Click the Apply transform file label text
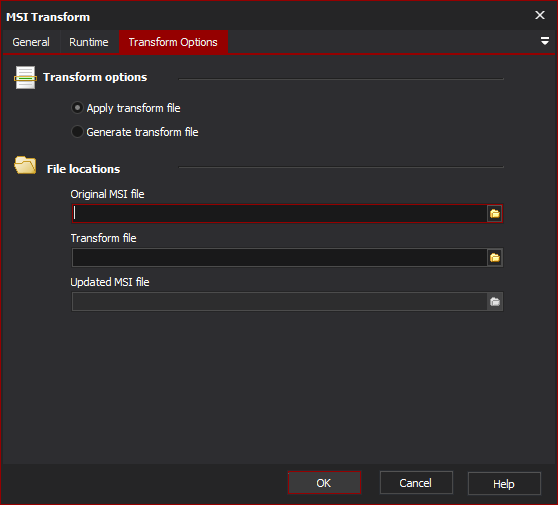 point(133,108)
